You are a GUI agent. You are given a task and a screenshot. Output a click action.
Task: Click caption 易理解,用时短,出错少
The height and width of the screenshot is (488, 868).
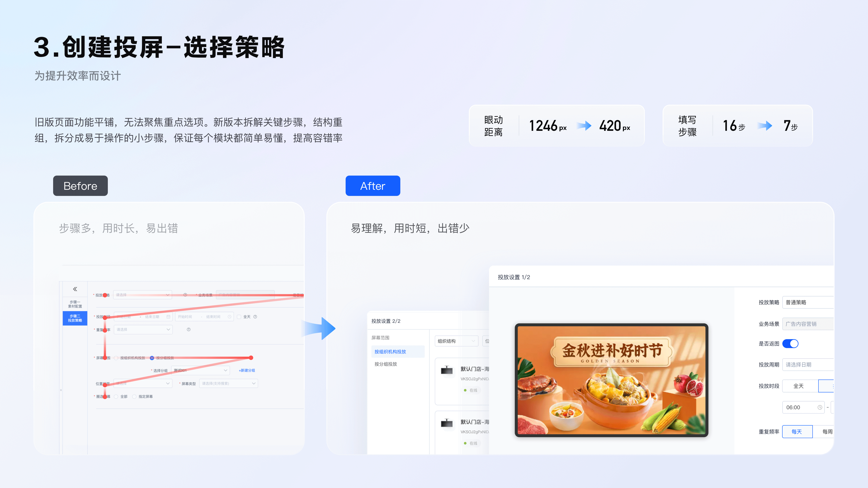click(410, 228)
